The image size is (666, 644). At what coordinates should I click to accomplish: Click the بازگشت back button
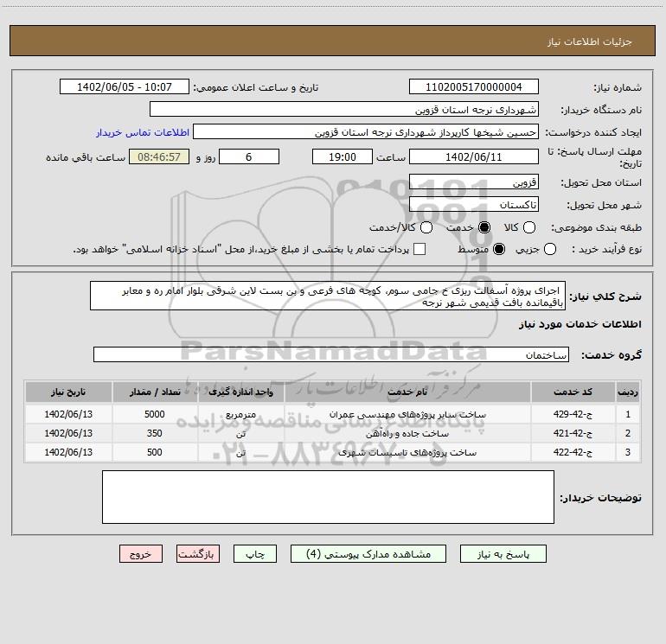coord(198,554)
